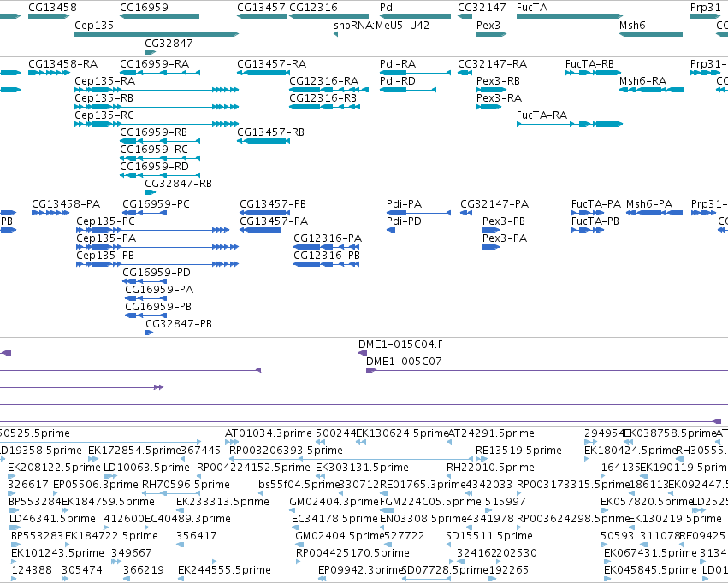Select the LD10063.5prime EST label

(x=146, y=468)
